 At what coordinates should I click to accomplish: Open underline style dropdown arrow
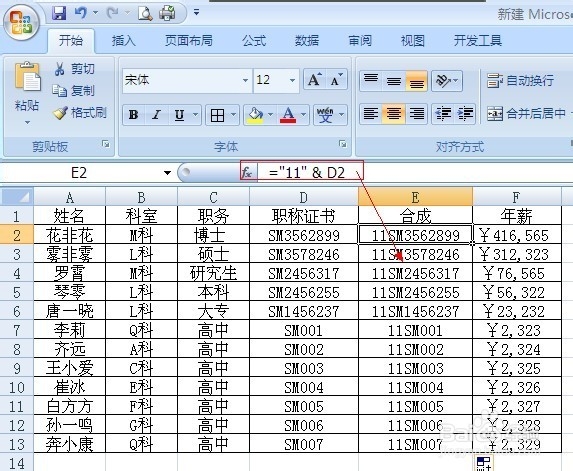point(196,115)
